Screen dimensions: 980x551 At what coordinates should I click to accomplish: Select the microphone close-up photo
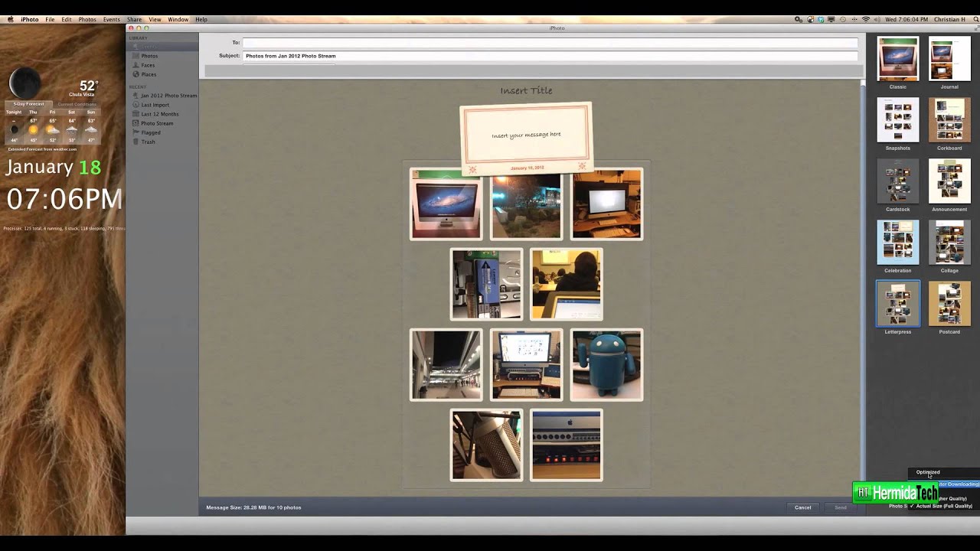[486, 445]
